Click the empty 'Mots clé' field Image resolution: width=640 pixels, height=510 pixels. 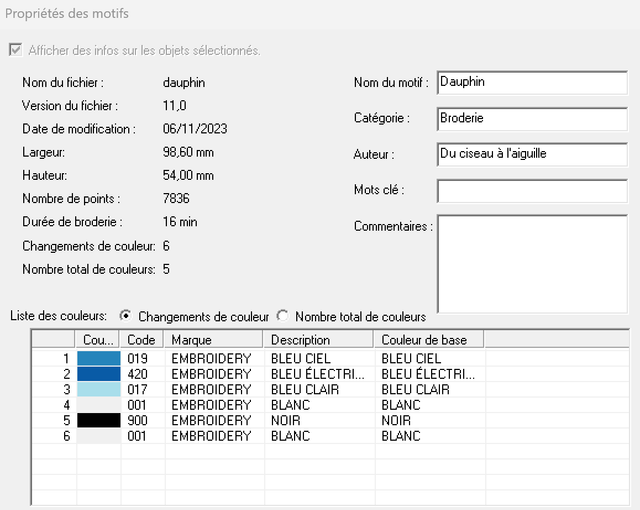click(x=531, y=190)
